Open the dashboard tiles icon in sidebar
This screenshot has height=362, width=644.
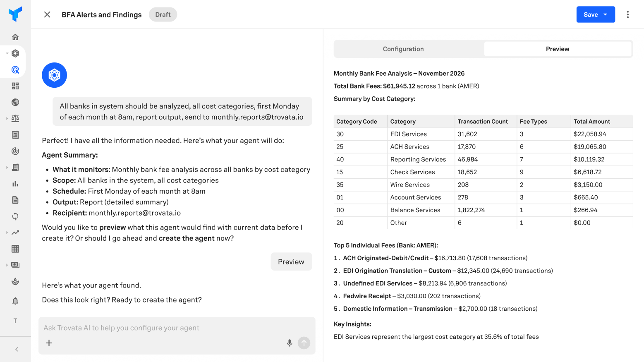[x=15, y=86]
